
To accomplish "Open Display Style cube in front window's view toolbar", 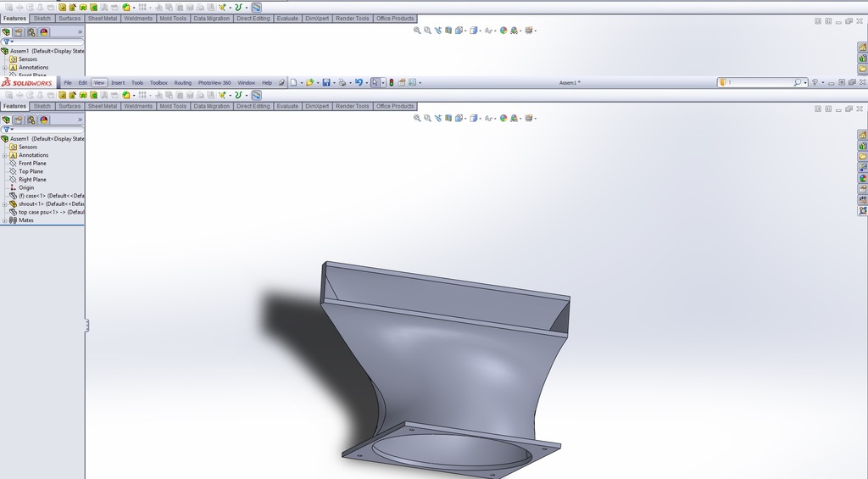I will click(x=473, y=118).
